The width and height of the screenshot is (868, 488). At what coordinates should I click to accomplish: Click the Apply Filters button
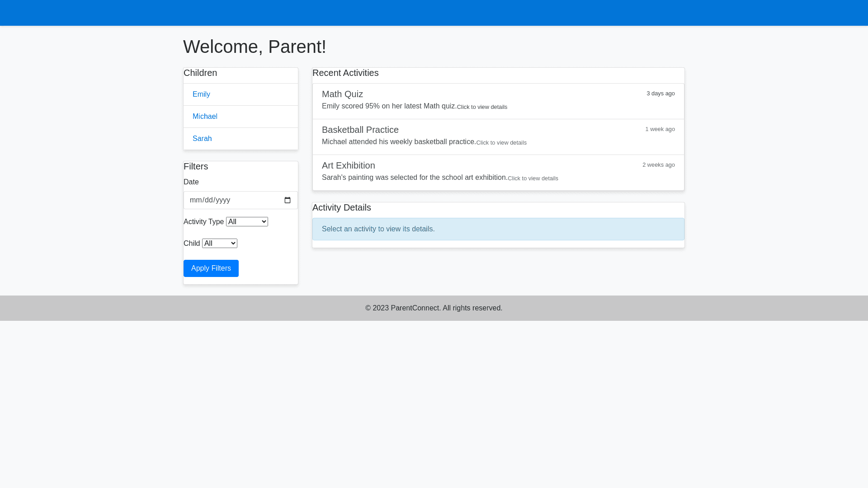click(x=211, y=268)
